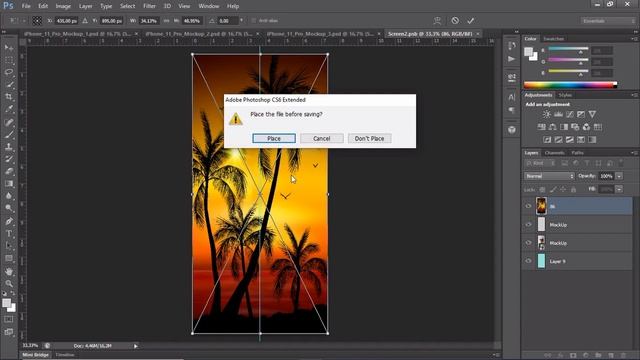Open the Fill slider dropdown
This screenshot has height=360, width=640.
click(x=619, y=189)
